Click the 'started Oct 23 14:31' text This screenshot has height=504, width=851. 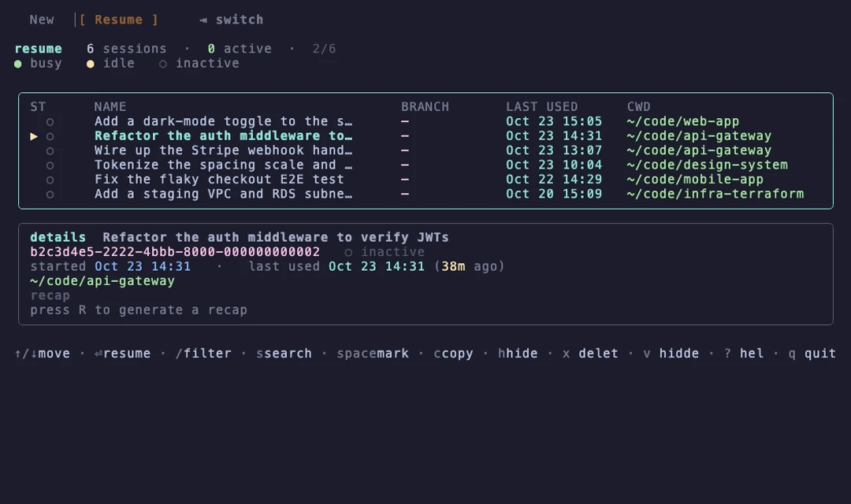coord(110,267)
